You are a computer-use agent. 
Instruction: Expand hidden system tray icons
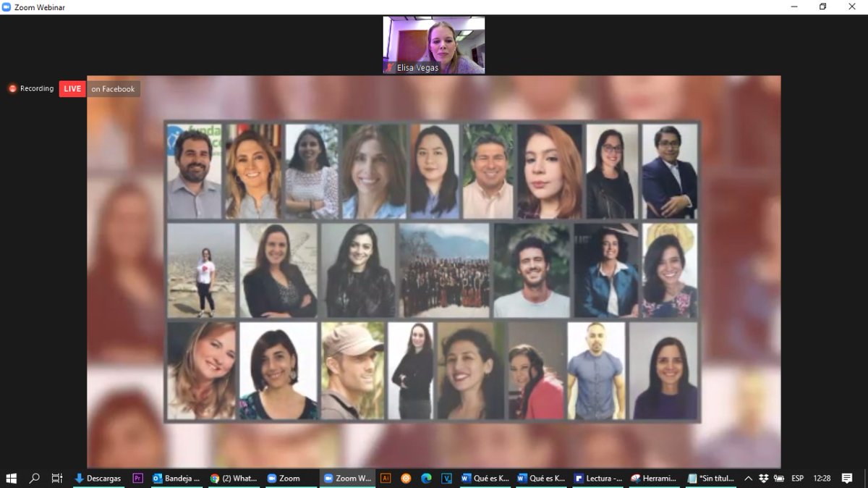tap(747, 478)
